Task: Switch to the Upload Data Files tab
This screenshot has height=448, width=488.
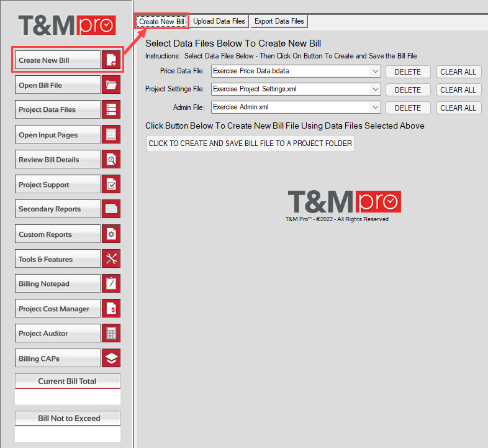Action: point(219,21)
